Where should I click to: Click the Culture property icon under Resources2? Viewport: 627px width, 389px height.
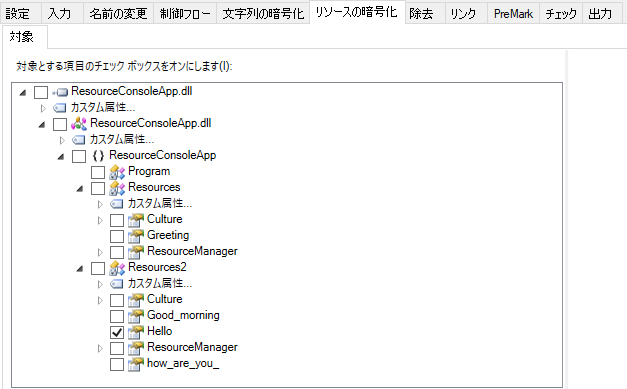(x=136, y=300)
